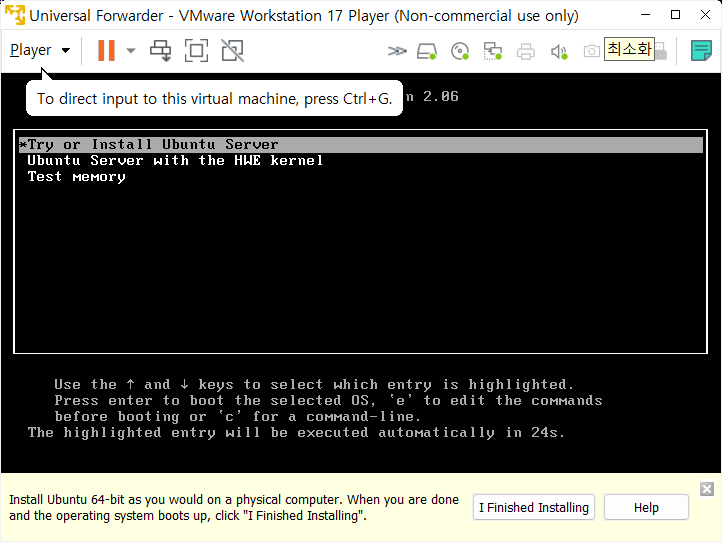Select Try or Install Ubuntu Server entry
The width and height of the screenshot is (722, 542).
tap(361, 145)
